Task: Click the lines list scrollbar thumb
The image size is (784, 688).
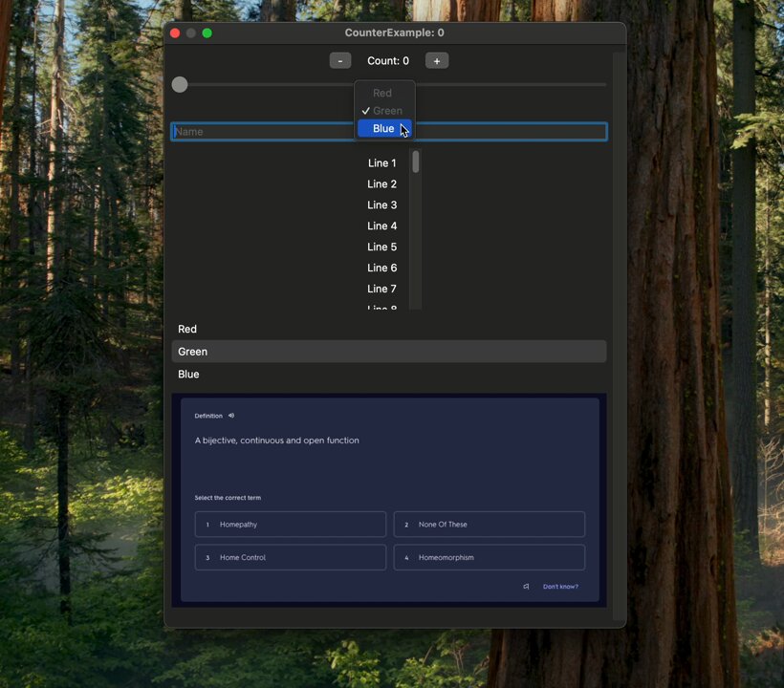Action: coord(416,161)
